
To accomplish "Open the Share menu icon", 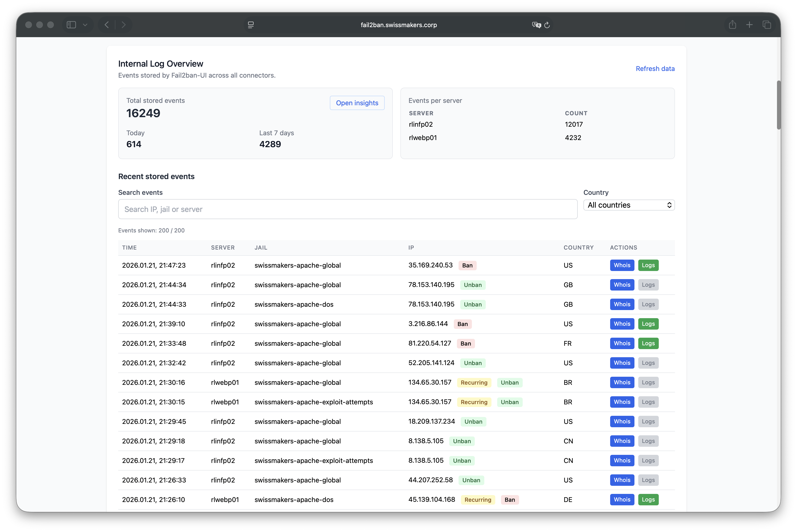I will pos(732,25).
